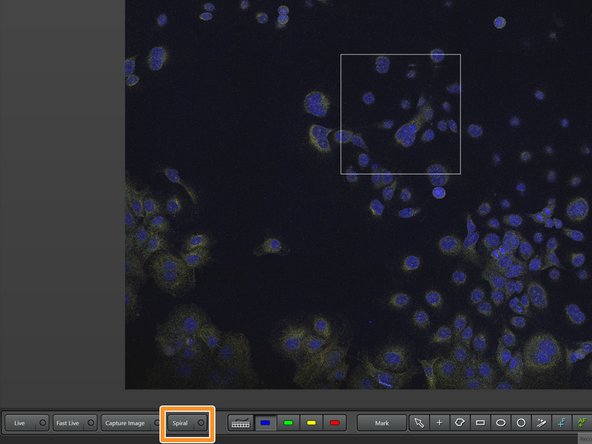Start the Live acquisition button
The width and height of the screenshot is (592, 444).
click(26, 423)
